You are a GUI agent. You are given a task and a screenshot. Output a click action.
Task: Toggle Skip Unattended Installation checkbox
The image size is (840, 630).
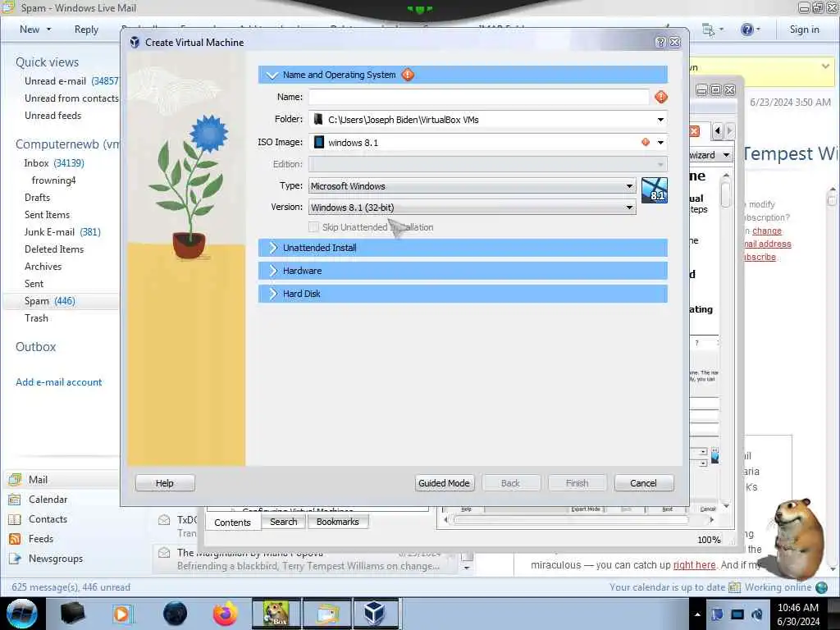pyautogui.click(x=314, y=227)
